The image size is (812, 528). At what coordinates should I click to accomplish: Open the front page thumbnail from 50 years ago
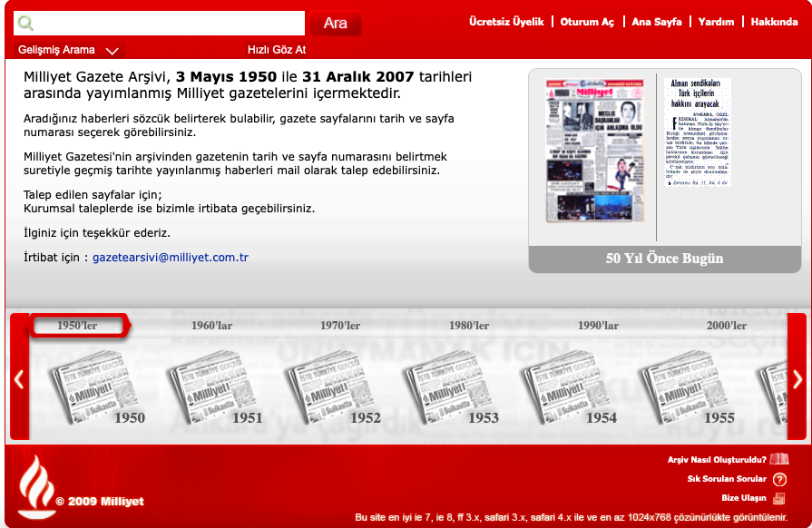(x=594, y=150)
